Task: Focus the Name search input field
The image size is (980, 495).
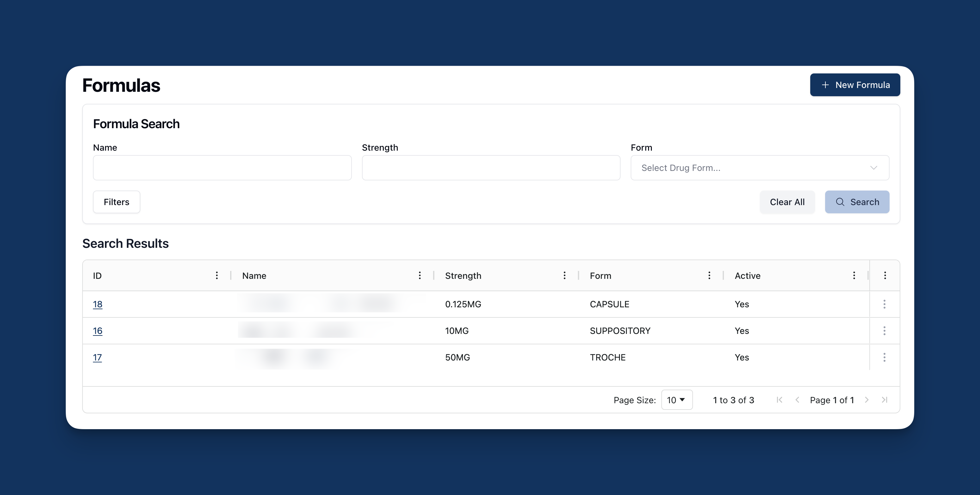Action: [x=222, y=167]
